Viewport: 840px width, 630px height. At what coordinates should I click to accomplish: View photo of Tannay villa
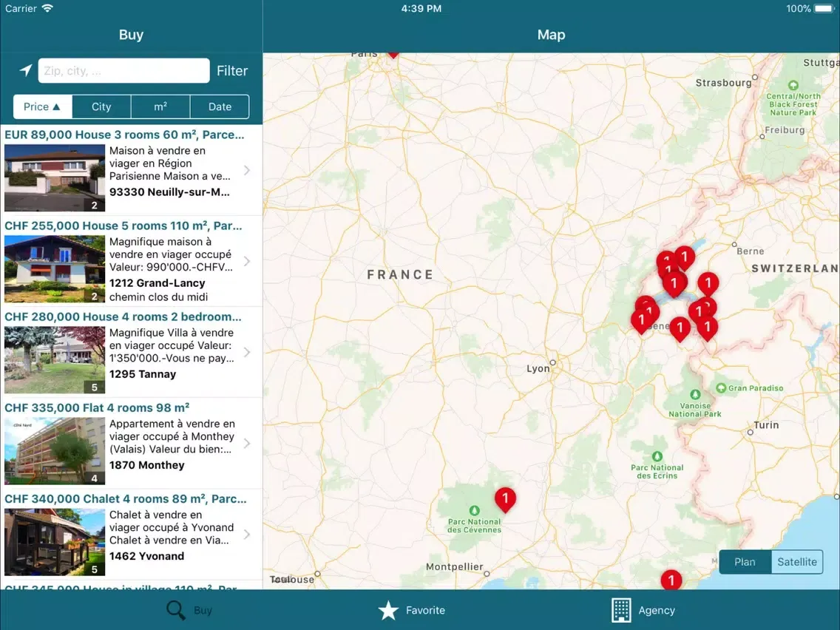55,360
